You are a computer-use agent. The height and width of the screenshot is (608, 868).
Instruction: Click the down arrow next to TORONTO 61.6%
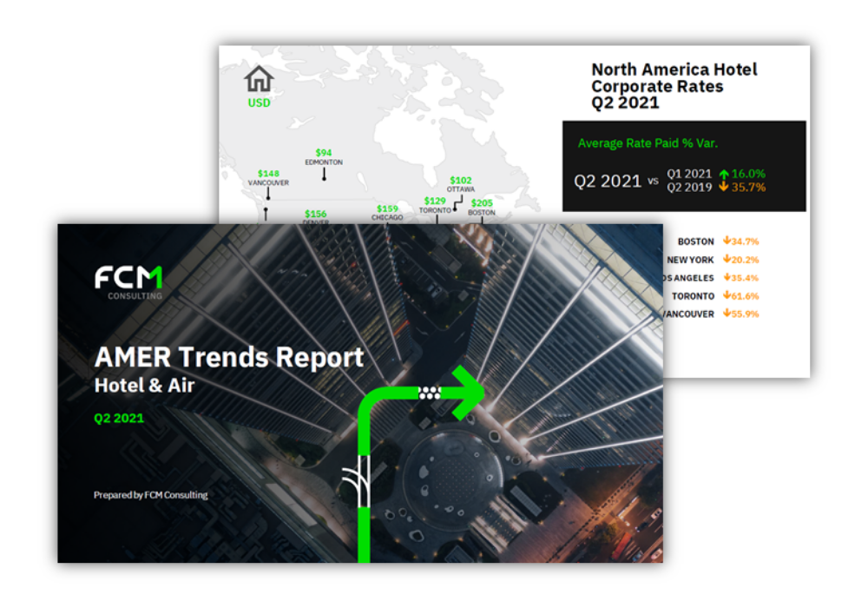coord(727,295)
